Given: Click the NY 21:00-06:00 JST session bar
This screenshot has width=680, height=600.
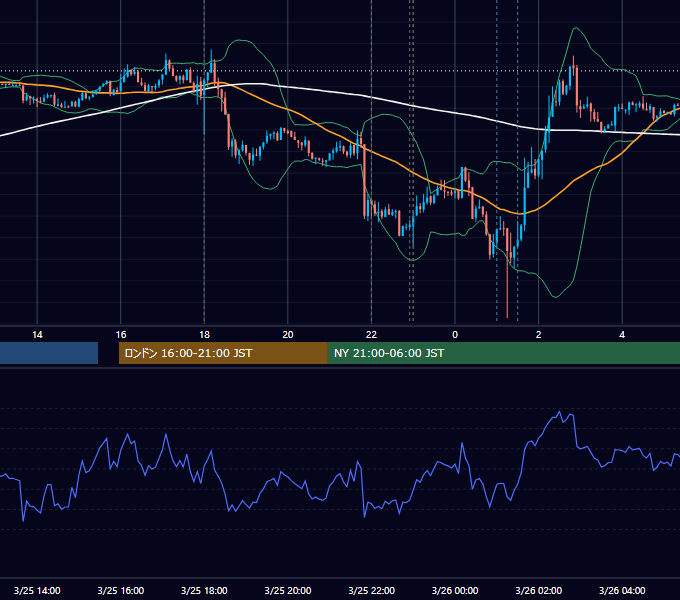Looking at the screenshot, I should [x=503, y=353].
